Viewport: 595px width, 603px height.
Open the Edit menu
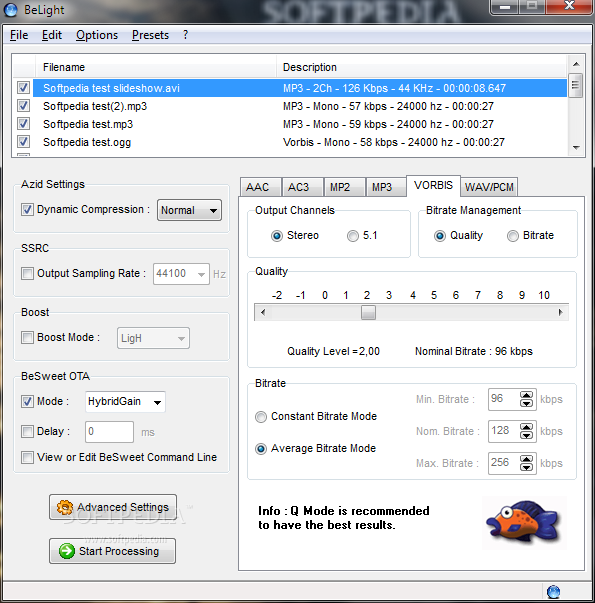click(52, 35)
